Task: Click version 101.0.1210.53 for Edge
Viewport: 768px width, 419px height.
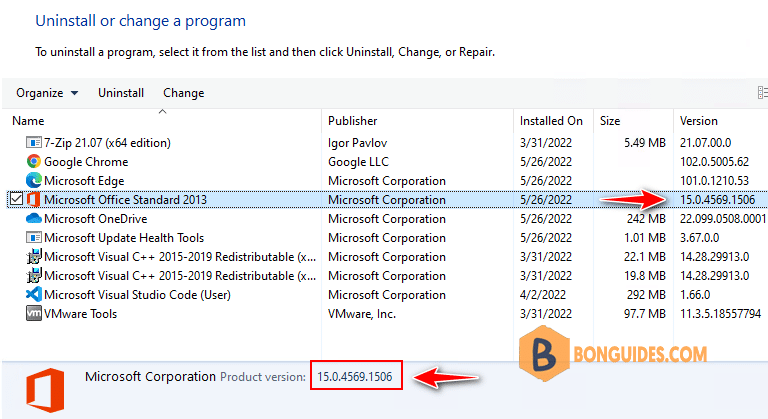Action: tap(714, 181)
